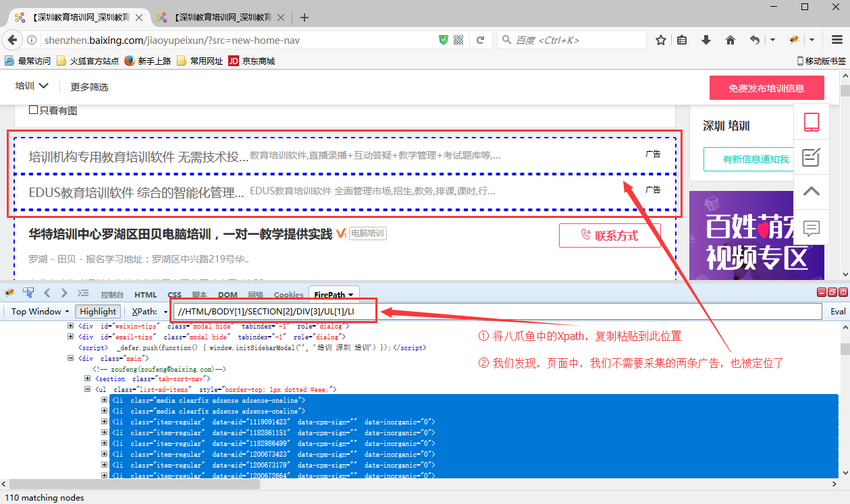850x504 pixels.
Task: Open dropdown arrow beside browser Firebug icon
Action: point(812,40)
